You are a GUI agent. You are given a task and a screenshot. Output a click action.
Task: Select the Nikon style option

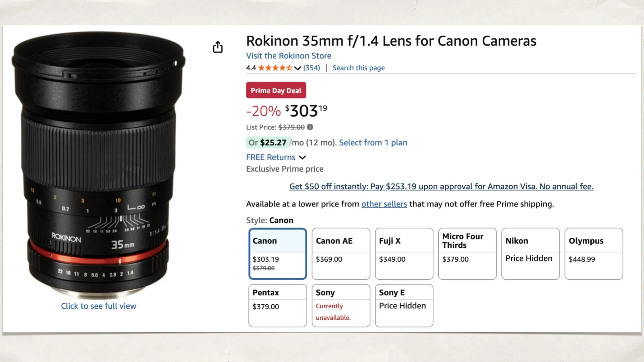(530, 254)
